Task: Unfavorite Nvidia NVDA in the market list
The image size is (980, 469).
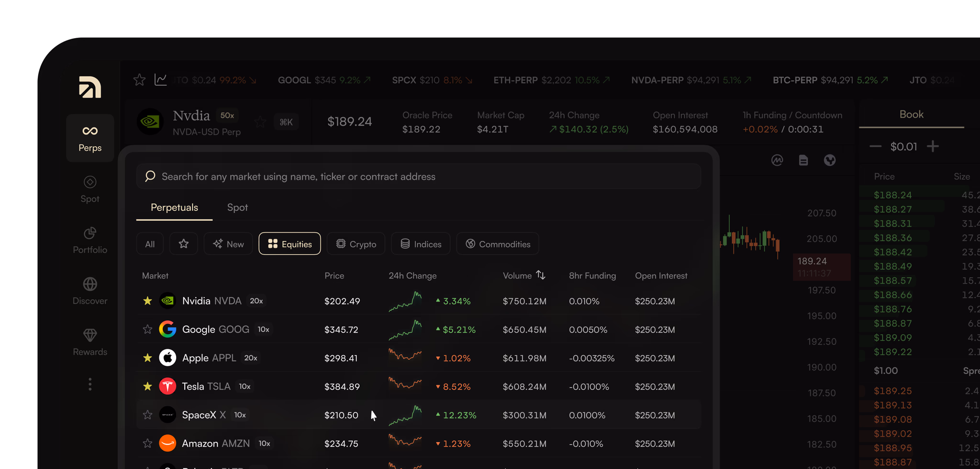Action: pos(147,301)
